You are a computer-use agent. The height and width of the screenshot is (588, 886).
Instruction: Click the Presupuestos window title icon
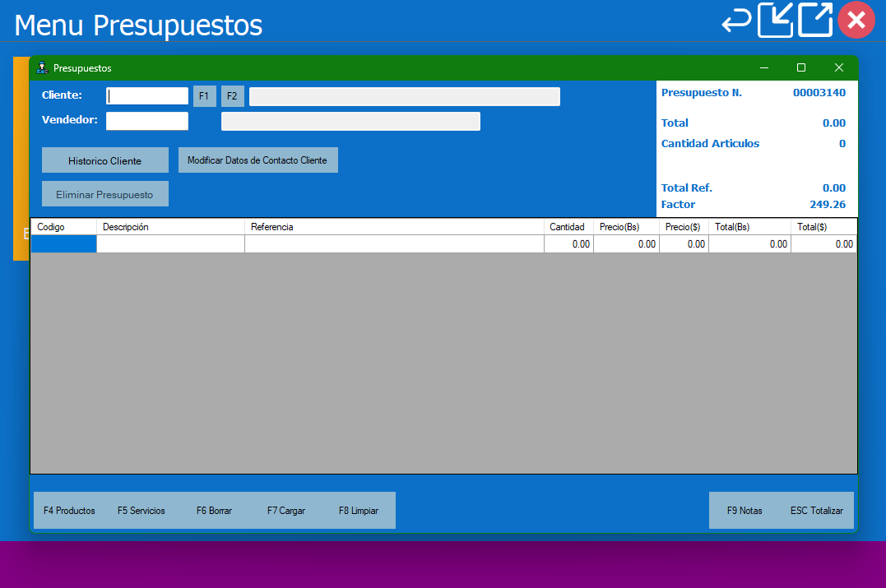[x=42, y=68]
